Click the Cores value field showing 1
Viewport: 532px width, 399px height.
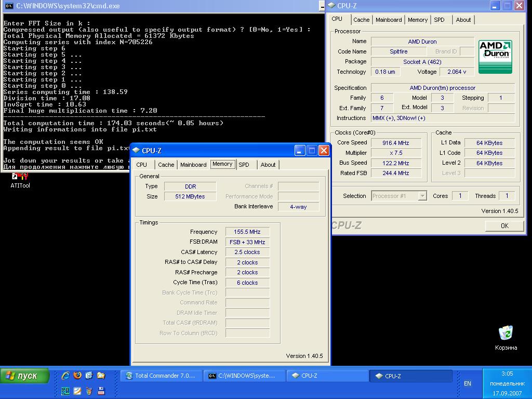(x=460, y=196)
